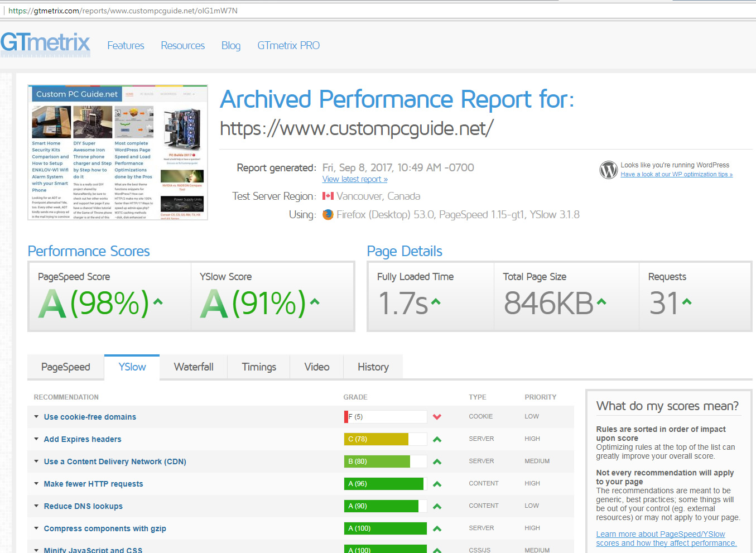This screenshot has width=756, height=553.
Task: Click the arrow next to Requests 31
Action: (687, 302)
